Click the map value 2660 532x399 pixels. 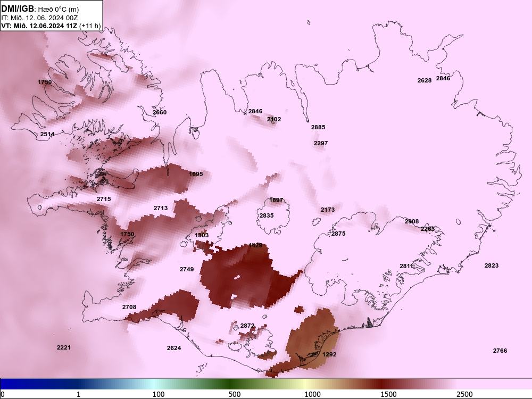pyautogui.click(x=160, y=112)
